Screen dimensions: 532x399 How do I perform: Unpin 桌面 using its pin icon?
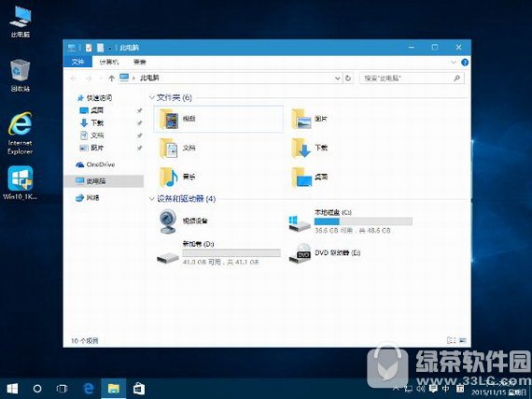[x=139, y=110]
